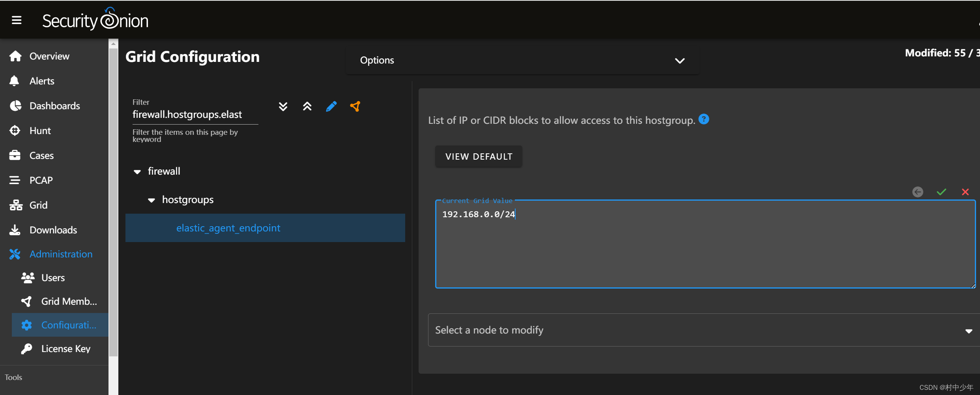Click scrollbar up arrow in sidebar

[113, 44]
